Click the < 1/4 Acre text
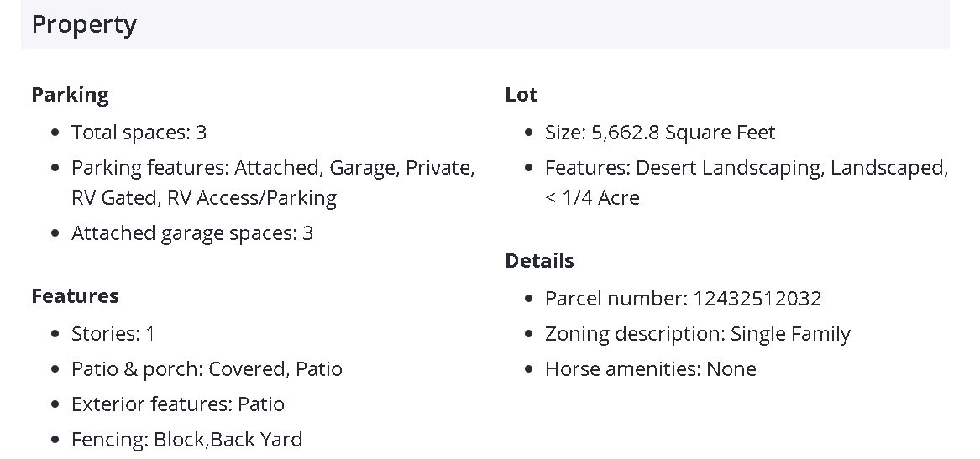The width and height of the screenshot is (980, 459). point(592,198)
